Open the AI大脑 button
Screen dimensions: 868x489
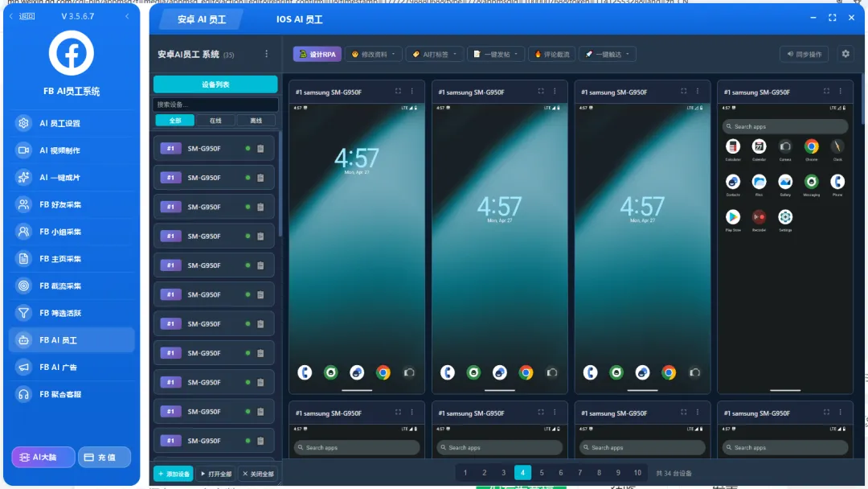[x=43, y=458]
